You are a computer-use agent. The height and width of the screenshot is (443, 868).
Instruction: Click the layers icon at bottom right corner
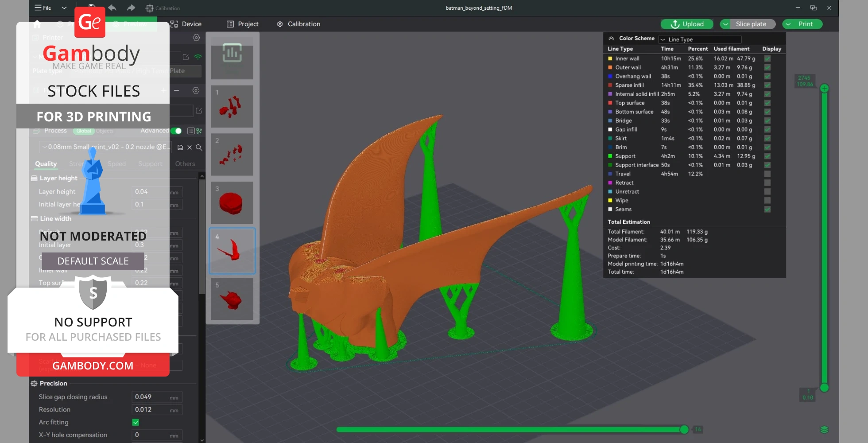tap(824, 429)
